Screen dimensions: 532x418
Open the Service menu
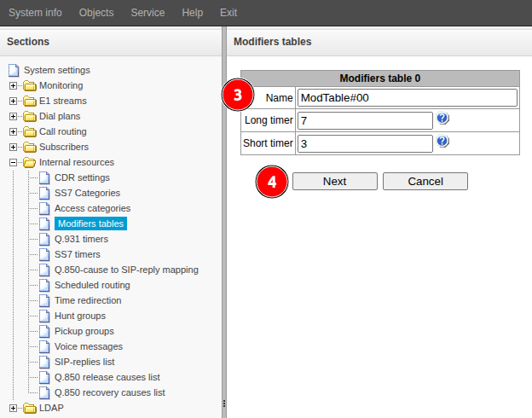click(148, 13)
